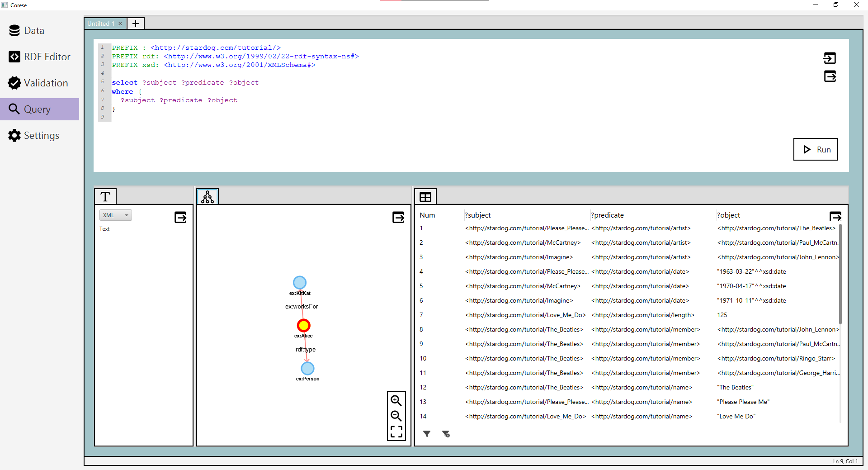Screen dimensions: 868x470
Task: Click the import query file icon
Action: click(x=830, y=58)
